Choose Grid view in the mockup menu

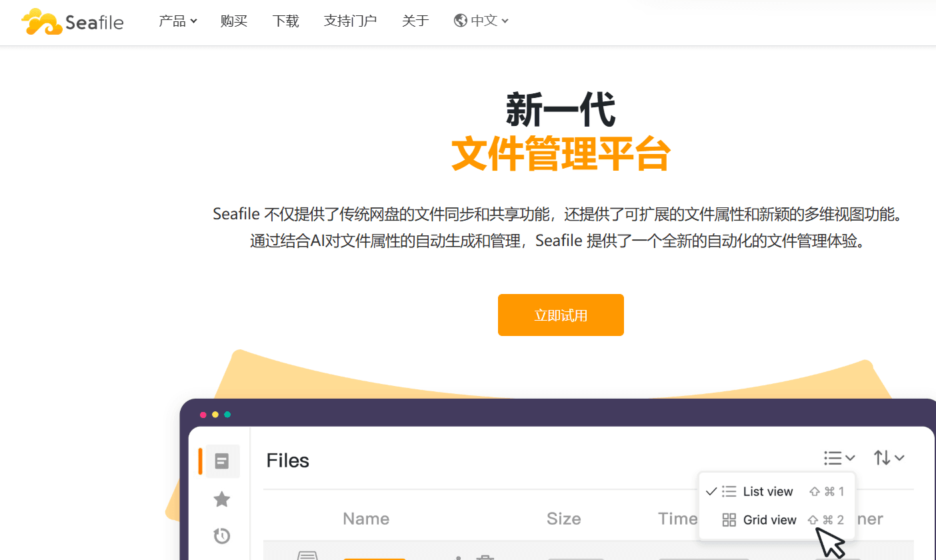click(776, 520)
